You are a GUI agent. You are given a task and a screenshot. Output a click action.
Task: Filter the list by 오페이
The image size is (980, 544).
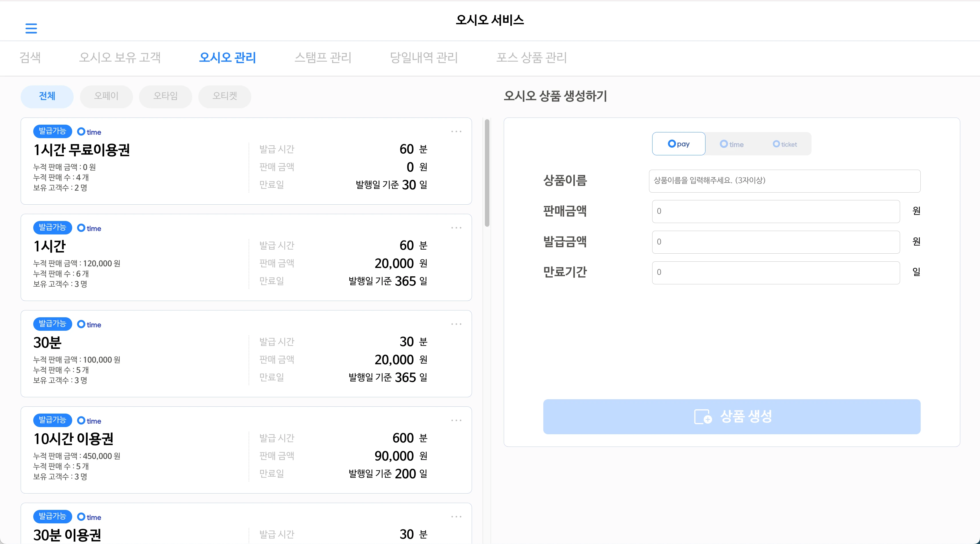point(106,97)
